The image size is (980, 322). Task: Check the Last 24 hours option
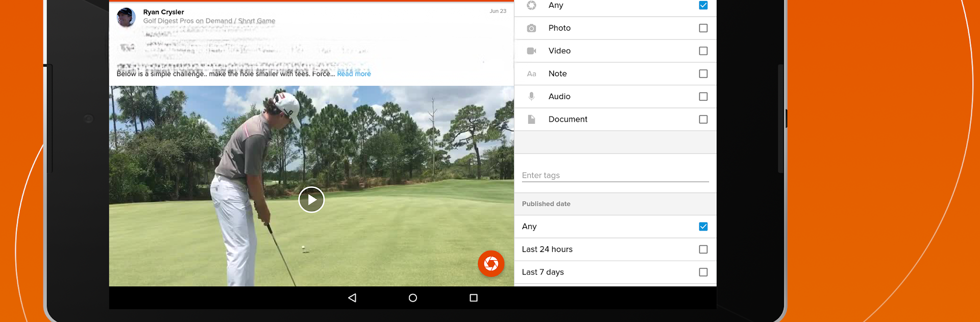coord(703,249)
